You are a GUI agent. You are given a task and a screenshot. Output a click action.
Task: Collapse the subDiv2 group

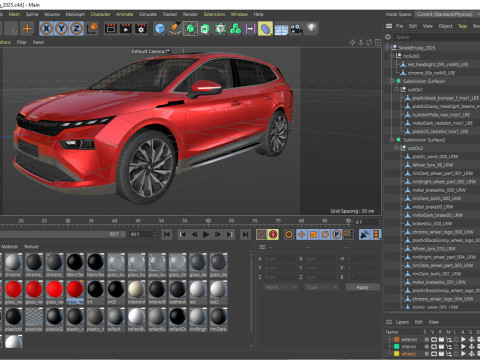(397, 148)
